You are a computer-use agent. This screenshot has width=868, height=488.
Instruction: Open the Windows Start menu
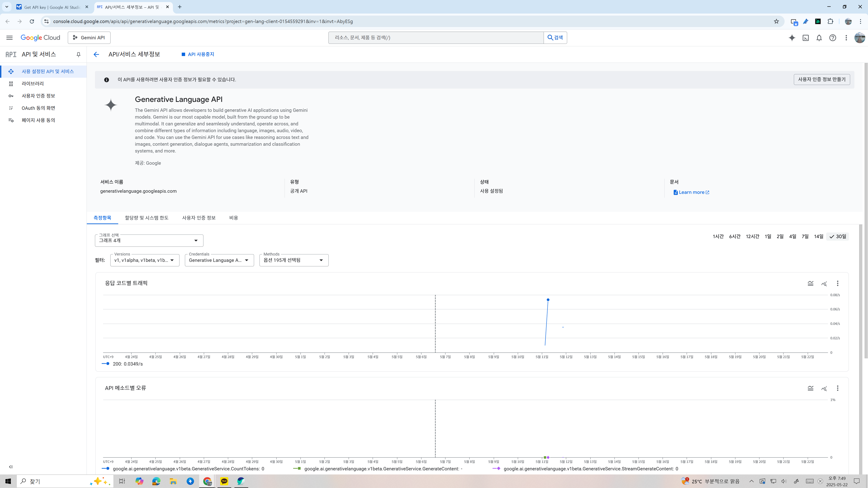click(x=8, y=481)
